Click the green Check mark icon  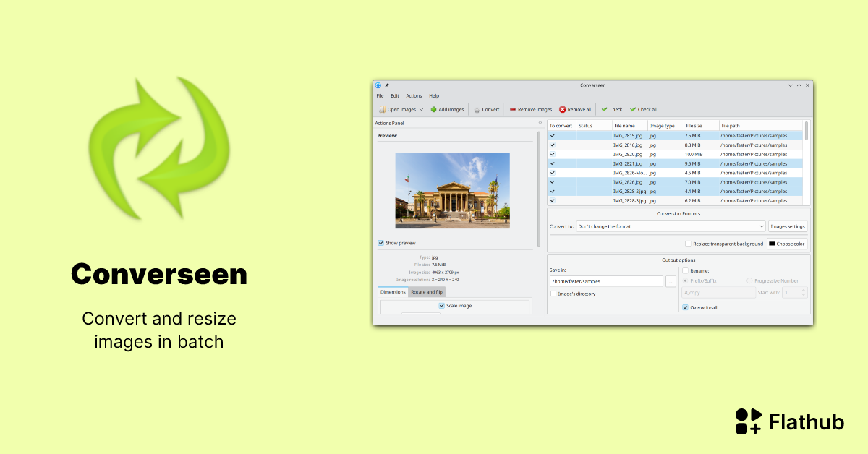(x=604, y=109)
